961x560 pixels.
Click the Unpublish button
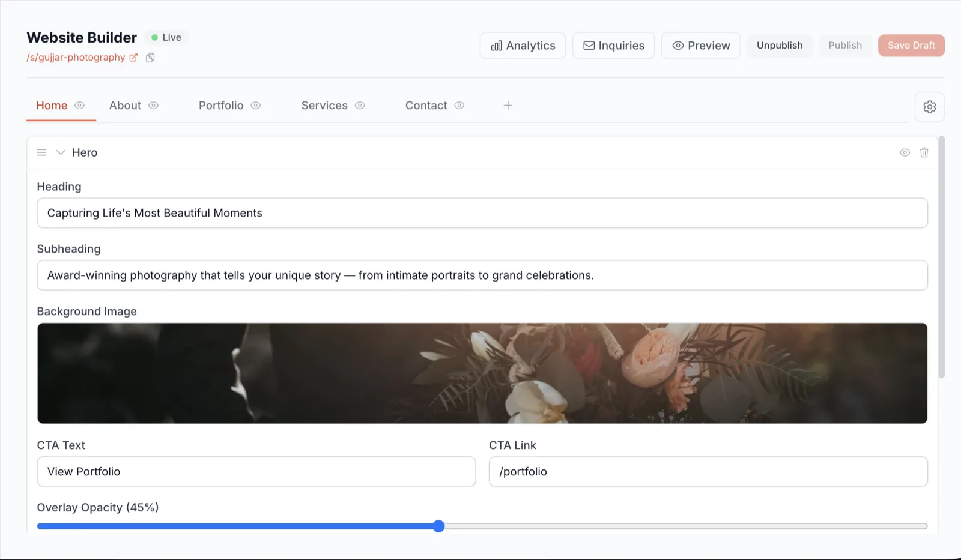pyautogui.click(x=780, y=45)
